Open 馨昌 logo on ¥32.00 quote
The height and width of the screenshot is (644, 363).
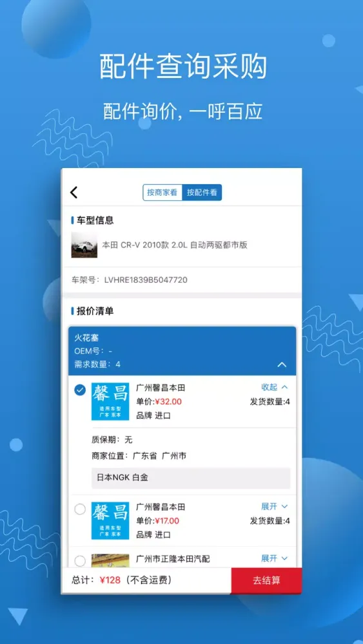click(x=110, y=402)
